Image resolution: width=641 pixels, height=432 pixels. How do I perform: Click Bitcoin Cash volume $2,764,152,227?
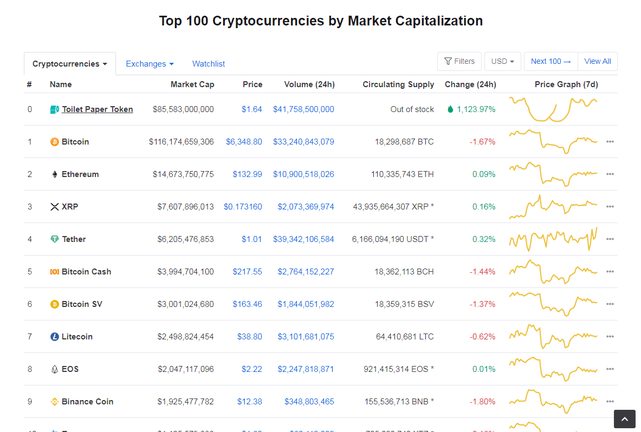click(x=306, y=272)
